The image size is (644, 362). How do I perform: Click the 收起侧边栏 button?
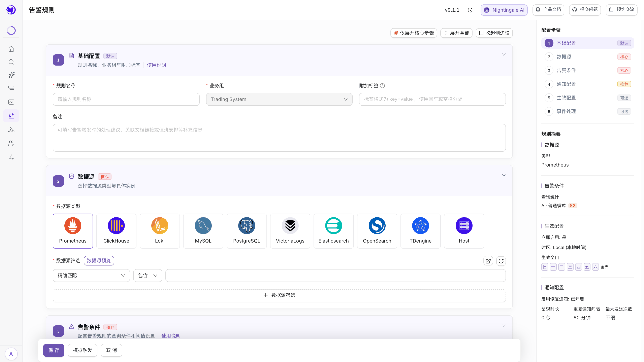[494, 33]
